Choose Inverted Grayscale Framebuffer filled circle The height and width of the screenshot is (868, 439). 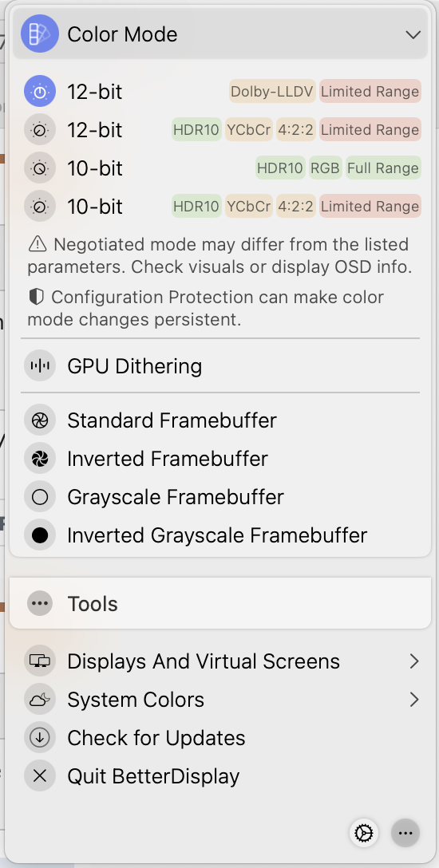(40, 535)
